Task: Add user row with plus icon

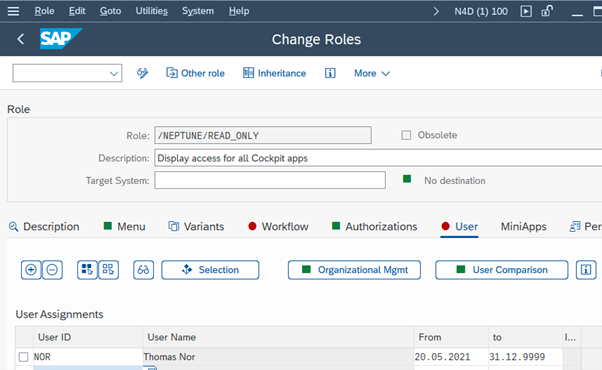Action: (31, 270)
